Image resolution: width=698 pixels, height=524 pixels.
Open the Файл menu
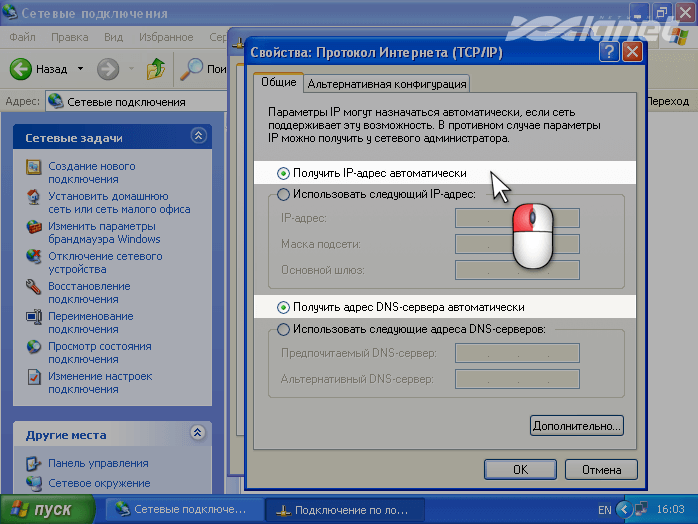click(22, 37)
